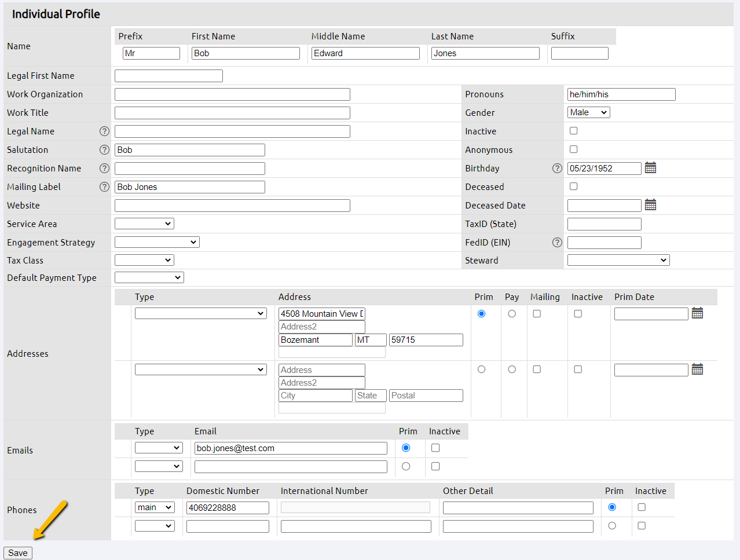Open the Default Payment Type dropdown
Image resolution: width=740 pixels, height=560 pixels.
pyautogui.click(x=149, y=277)
